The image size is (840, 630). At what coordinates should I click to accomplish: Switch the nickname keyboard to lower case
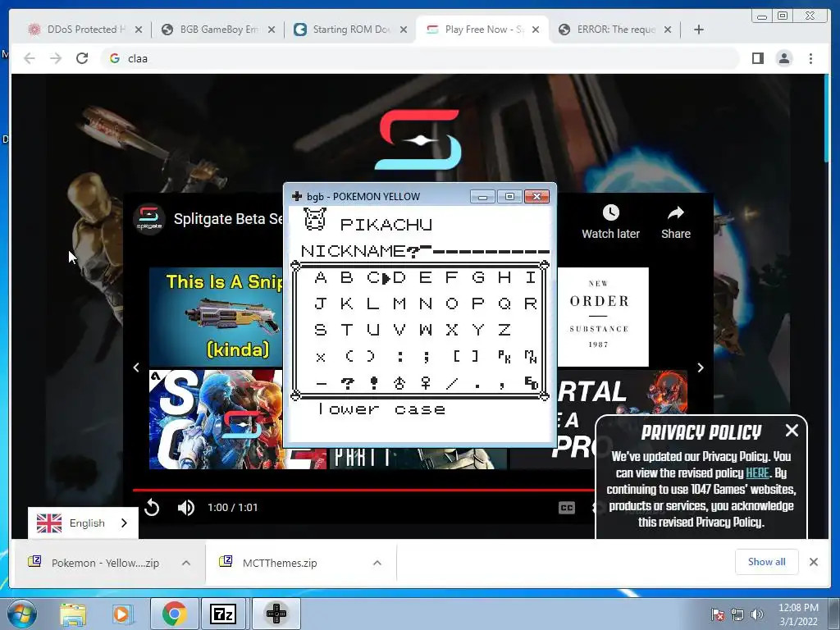pyautogui.click(x=381, y=409)
